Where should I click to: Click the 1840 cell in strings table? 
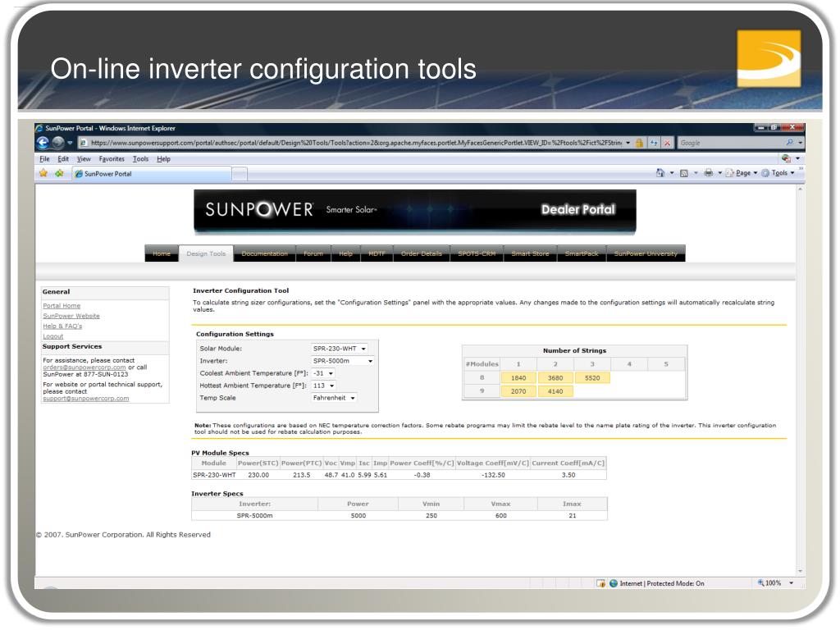pyautogui.click(x=518, y=378)
